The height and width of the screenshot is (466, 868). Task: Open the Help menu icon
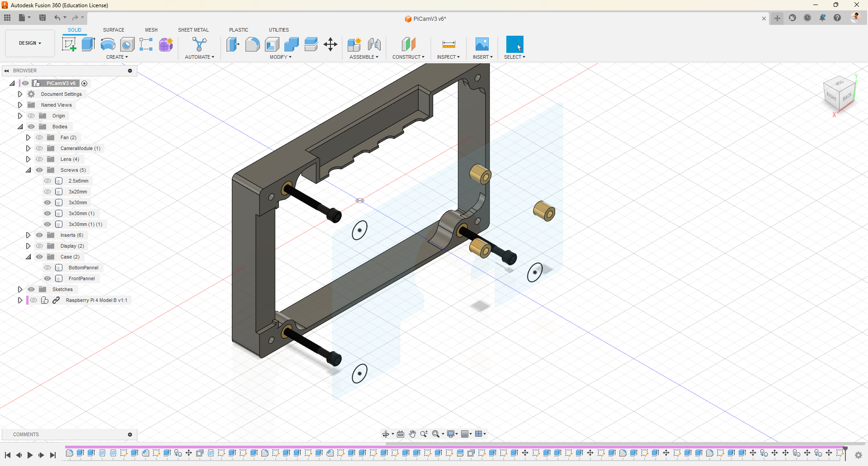pos(837,18)
